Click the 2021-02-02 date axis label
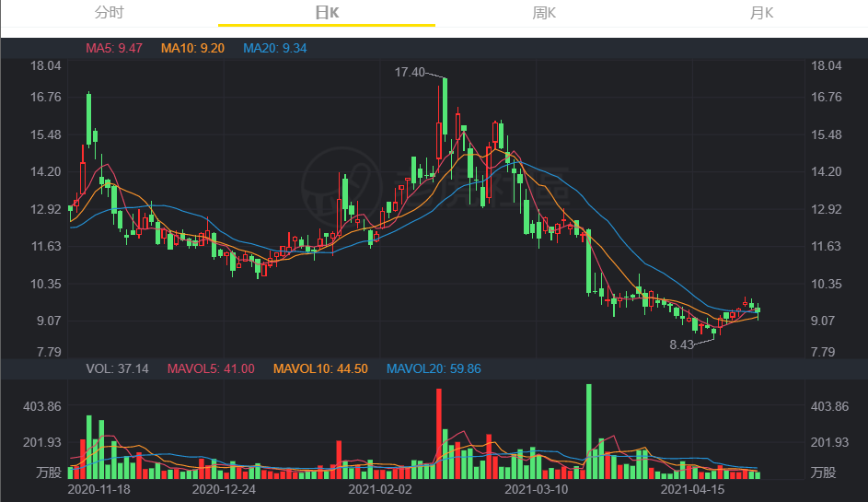 click(x=380, y=489)
